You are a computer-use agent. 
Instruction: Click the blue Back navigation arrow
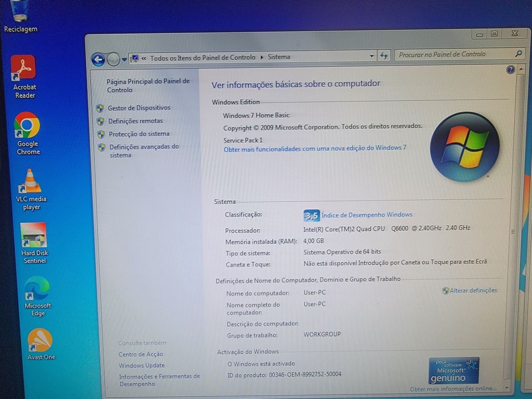[98, 60]
